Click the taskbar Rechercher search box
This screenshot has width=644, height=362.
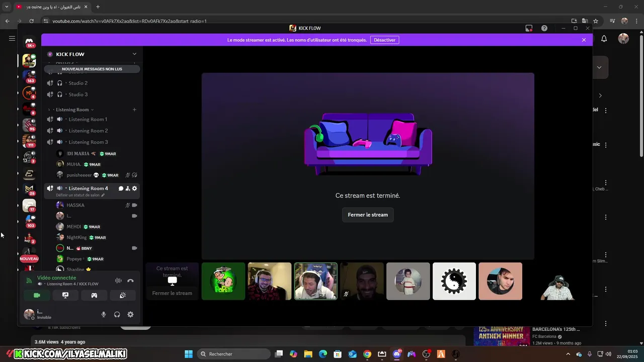(232, 354)
